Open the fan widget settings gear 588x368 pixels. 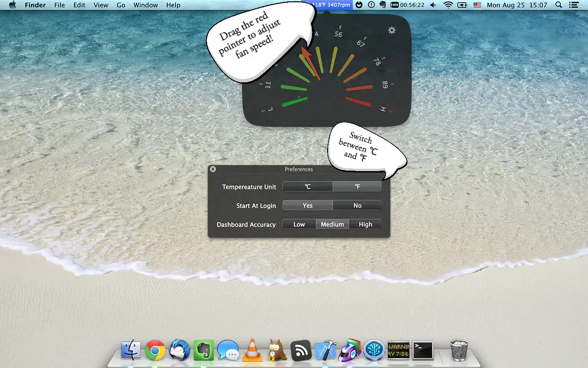click(391, 30)
